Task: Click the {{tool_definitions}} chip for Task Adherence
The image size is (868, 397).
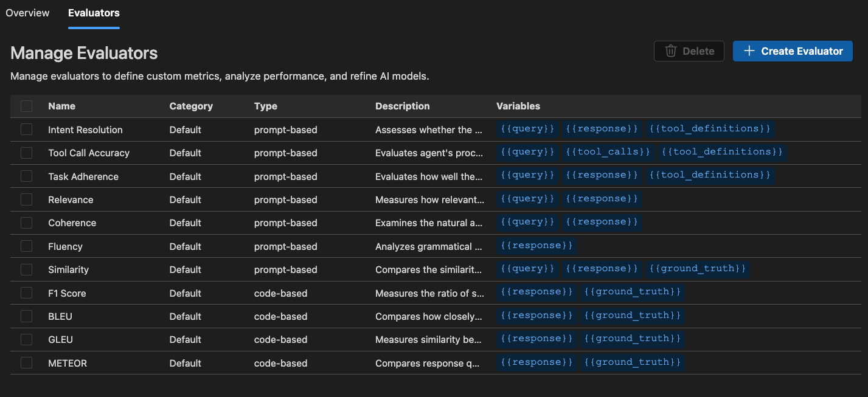Action: [x=710, y=174]
